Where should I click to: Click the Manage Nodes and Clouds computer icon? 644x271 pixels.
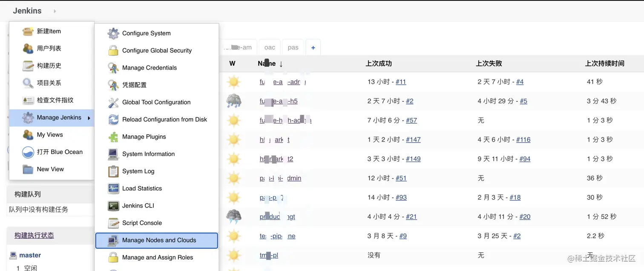[113, 240]
